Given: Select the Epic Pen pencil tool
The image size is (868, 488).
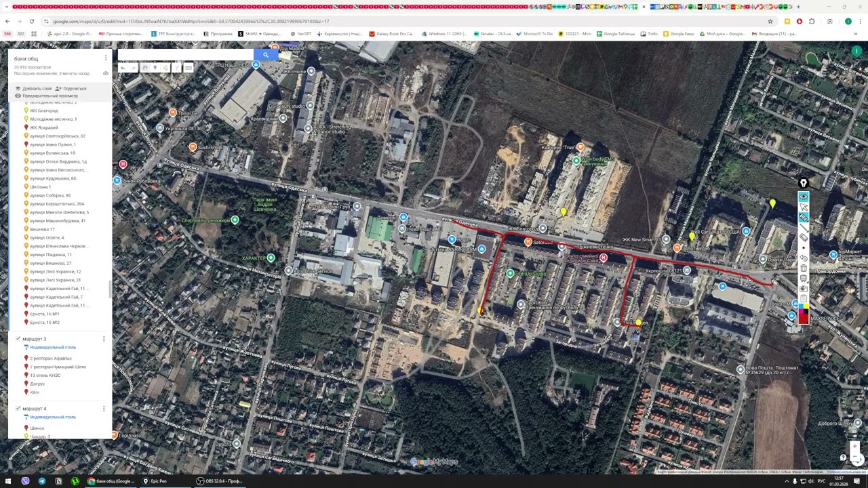Looking at the screenshot, I should tap(804, 227).
